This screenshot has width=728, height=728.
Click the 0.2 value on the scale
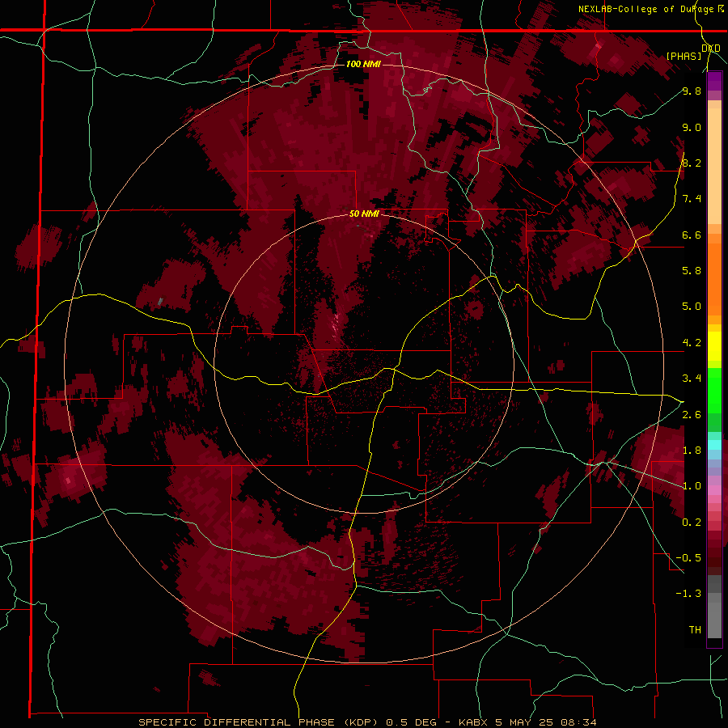coord(692,523)
